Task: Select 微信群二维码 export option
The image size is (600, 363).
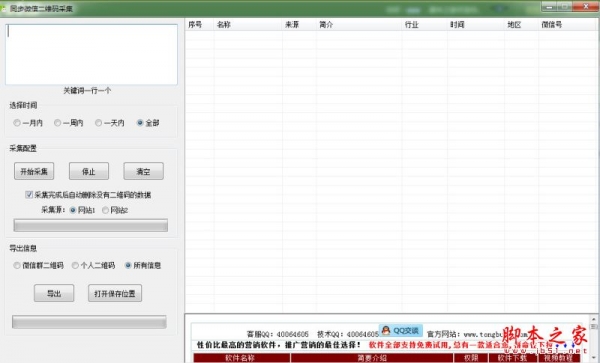Action: [17, 265]
